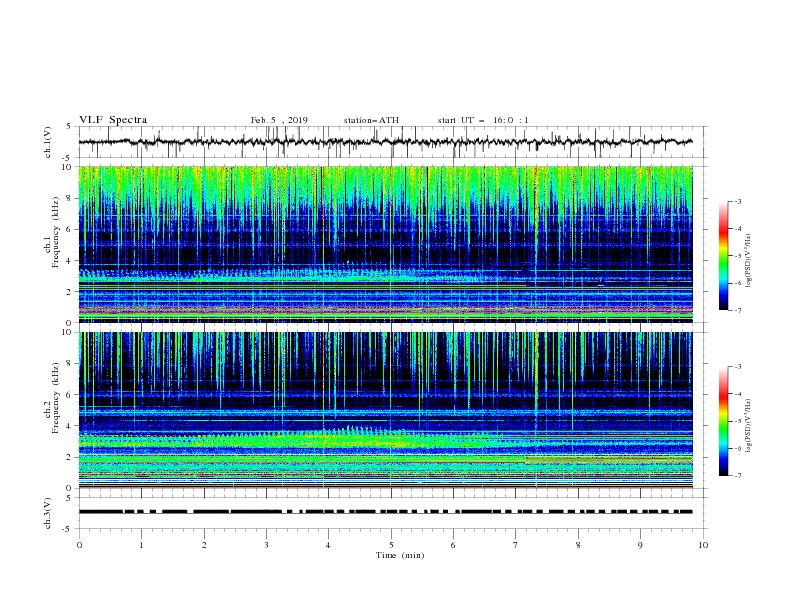
Task: Click the "9" tick on the Time axis
Action: pos(640,545)
